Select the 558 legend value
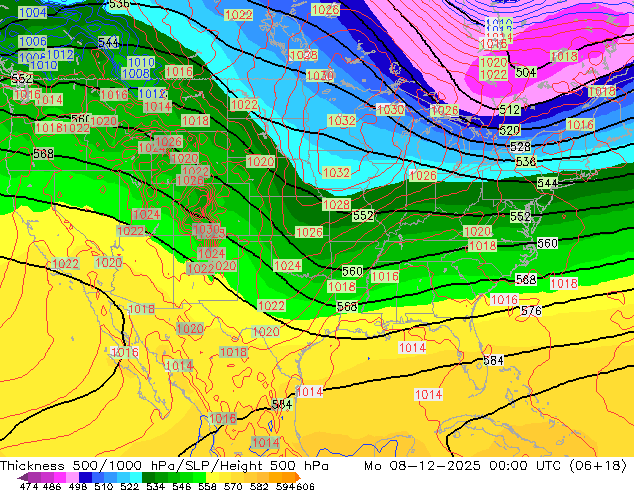 207,486
